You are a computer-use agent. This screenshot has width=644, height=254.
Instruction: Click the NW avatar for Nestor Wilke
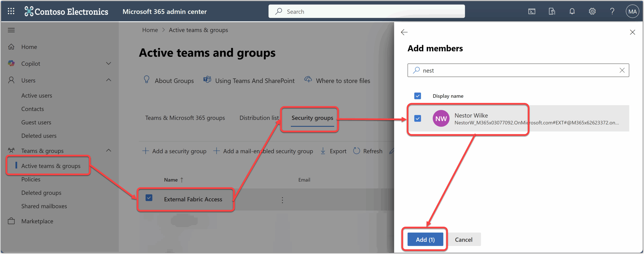pyautogui.click(x=441, y=119)
